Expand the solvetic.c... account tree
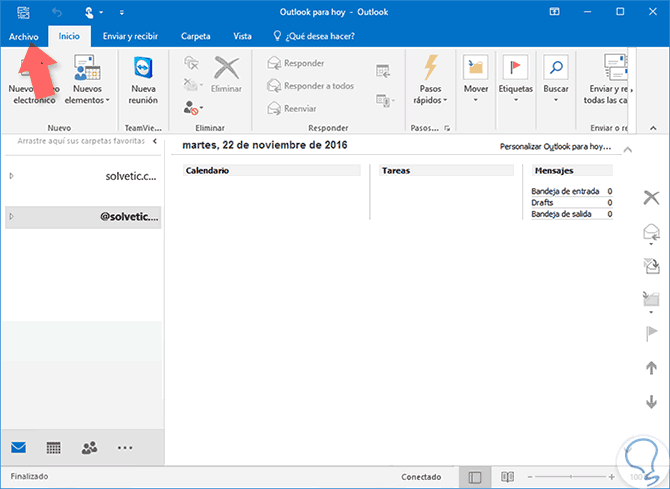 (x=12, y=176)
